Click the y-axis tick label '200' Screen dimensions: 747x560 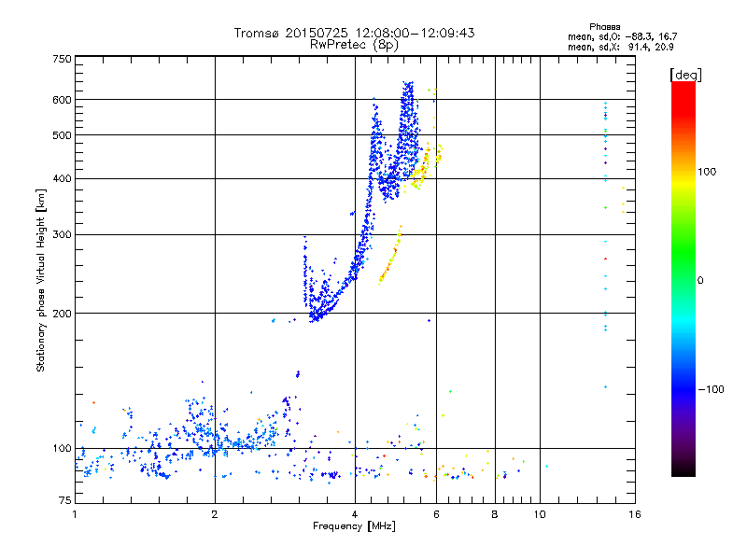[x=62, y=314]
